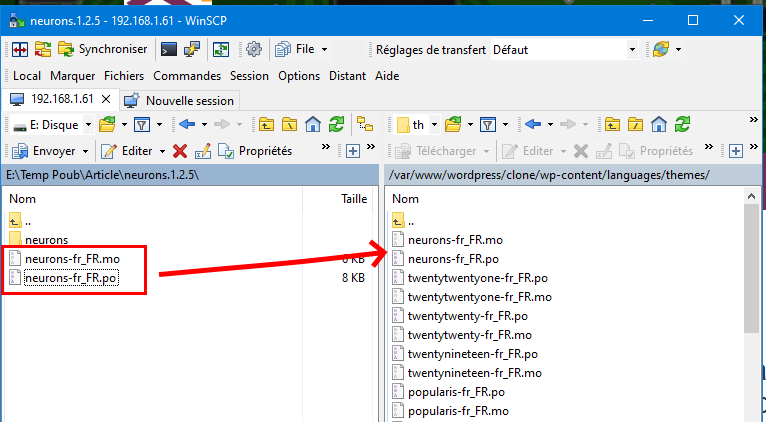The width and height of the screenshot is (766, 422).
Task: Go to local root directory icon
Action: click(290, 125)
